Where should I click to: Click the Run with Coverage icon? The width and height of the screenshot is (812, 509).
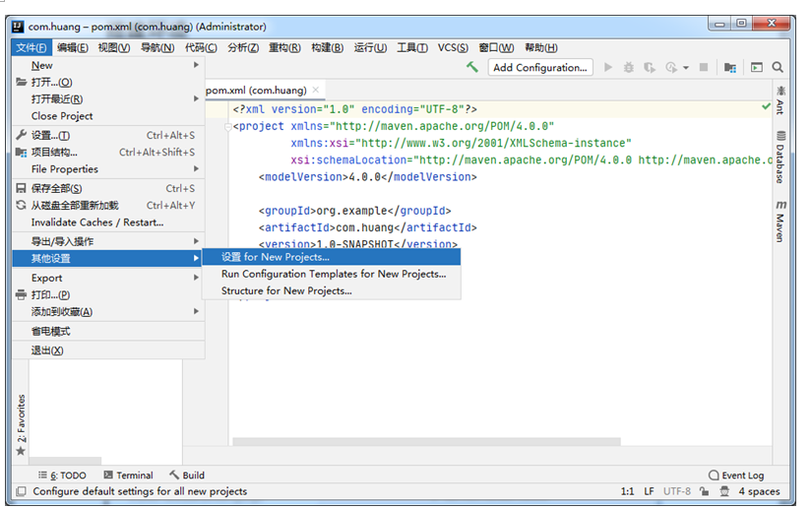coord(649,67)
